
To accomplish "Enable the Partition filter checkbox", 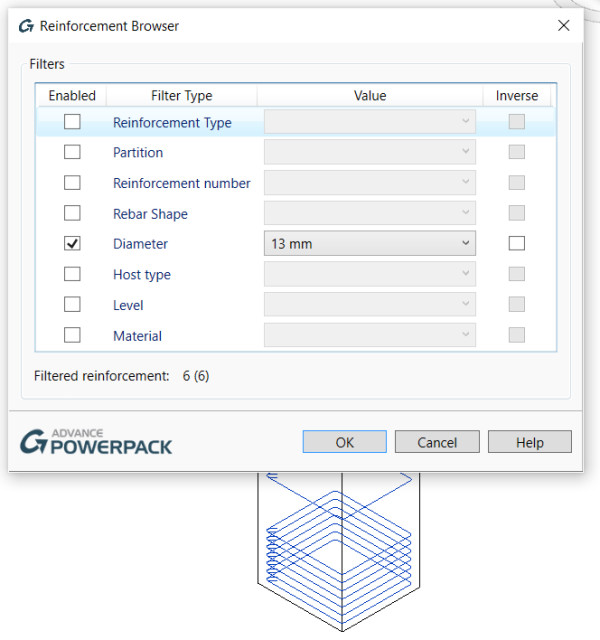I will point(72,152).
